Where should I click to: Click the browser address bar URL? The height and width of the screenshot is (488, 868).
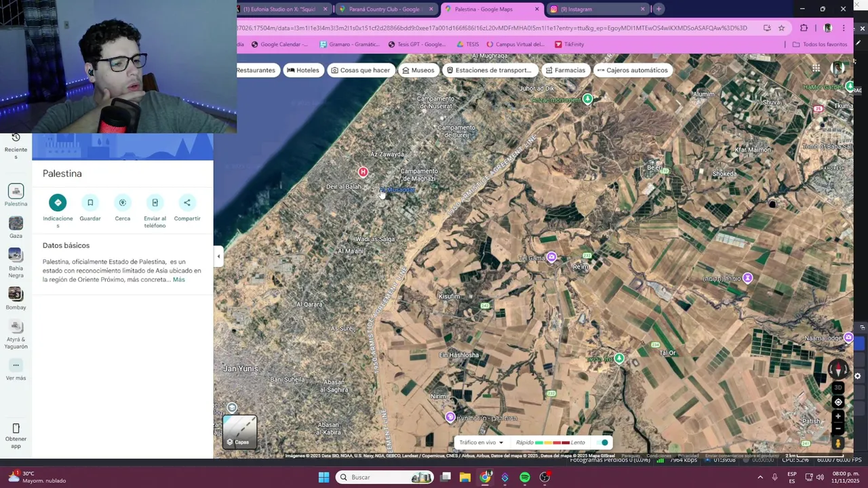pyautogui.click(x=492, y=28)
